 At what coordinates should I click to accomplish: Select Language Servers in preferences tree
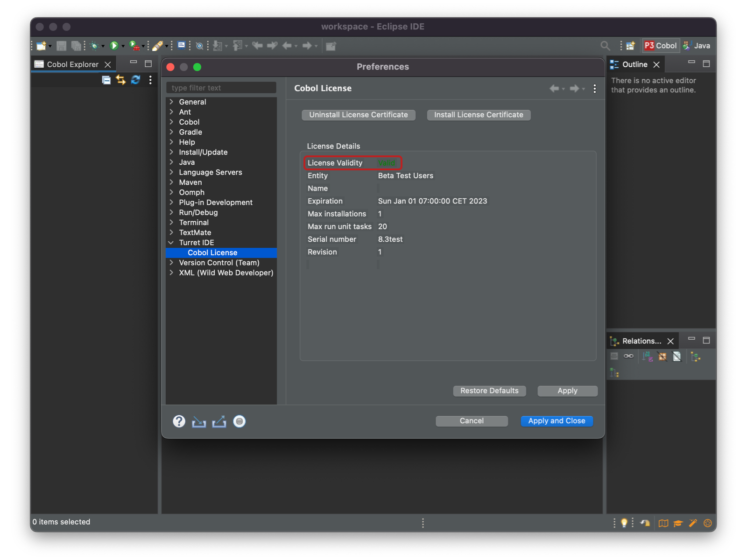pos(211,172)
